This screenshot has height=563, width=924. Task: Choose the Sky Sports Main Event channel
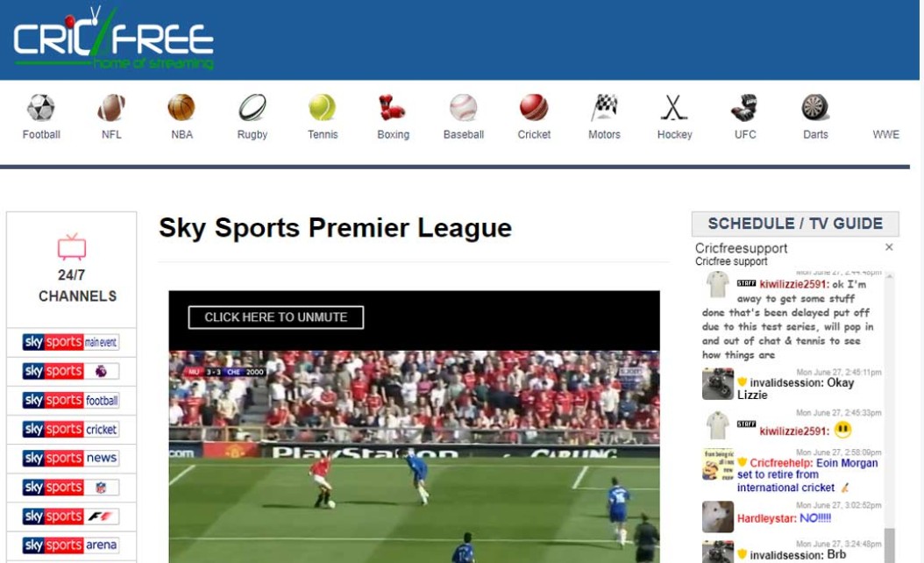coord(71,342)
